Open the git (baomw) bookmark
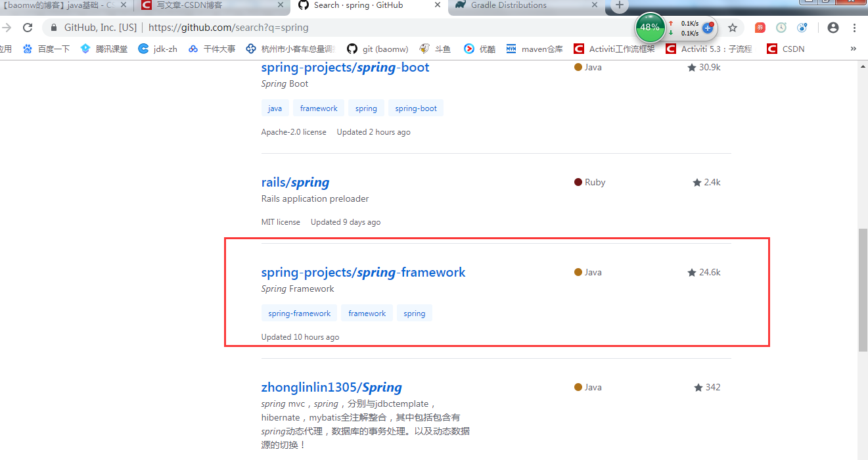This screenshot has width=868, height=460. tap(377, 49)
